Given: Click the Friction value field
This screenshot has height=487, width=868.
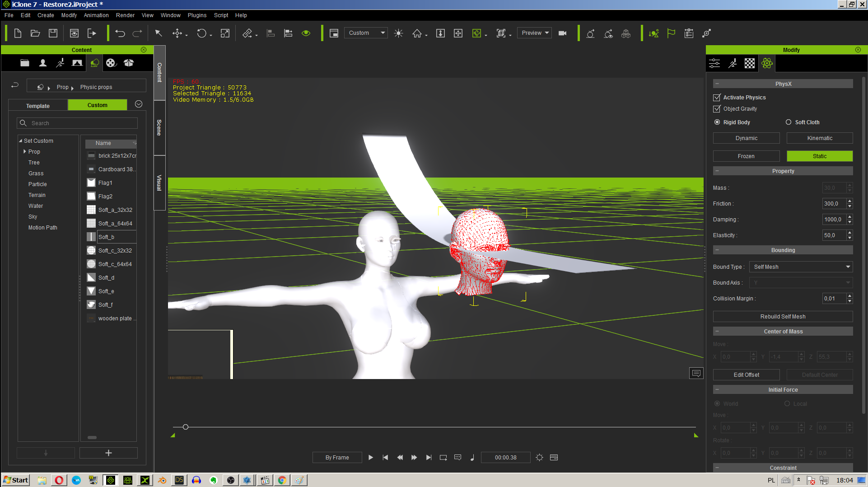Looking at the screenshot, I should [x=834, y=203].
